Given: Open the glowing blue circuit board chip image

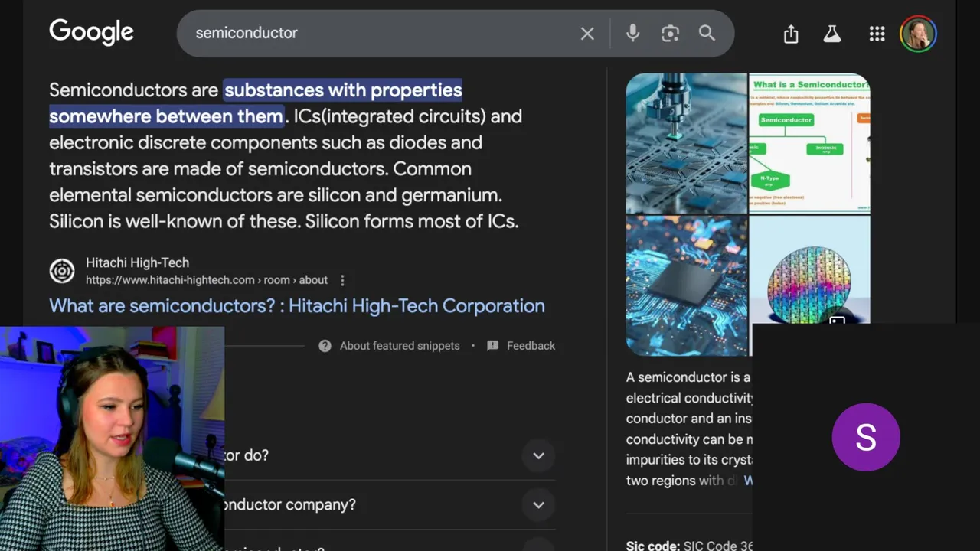Looking at the screenshot, I should click(686, 285).
